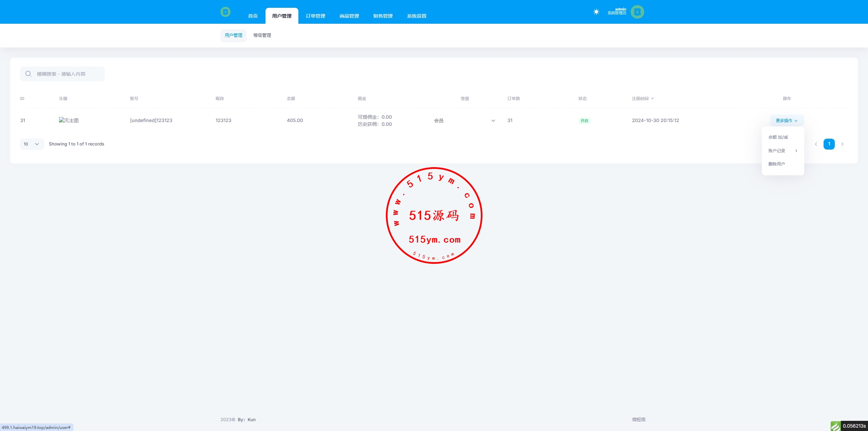The width and height of the screenshot is (868, 431).
Task: Switch to the 订单管理 tab
Action: pos(315,16)
